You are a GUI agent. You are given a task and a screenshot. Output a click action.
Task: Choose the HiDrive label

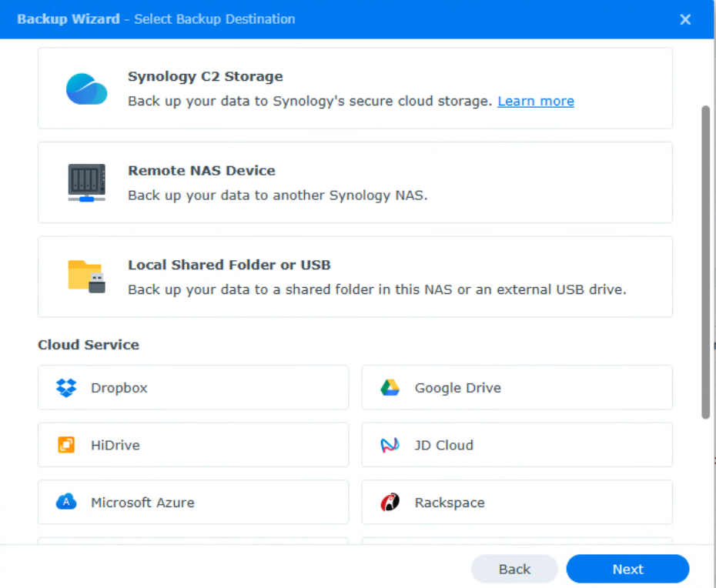point(115,445)
